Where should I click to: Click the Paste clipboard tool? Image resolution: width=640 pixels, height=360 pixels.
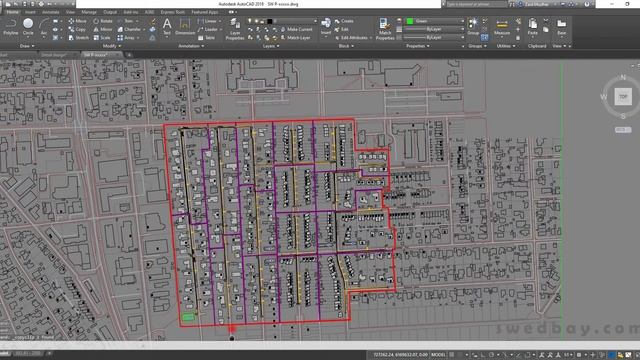tap(533, 27)
